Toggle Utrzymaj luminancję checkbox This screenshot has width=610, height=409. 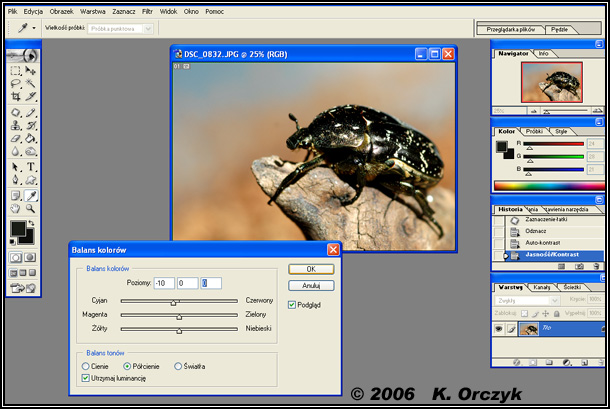86,378
